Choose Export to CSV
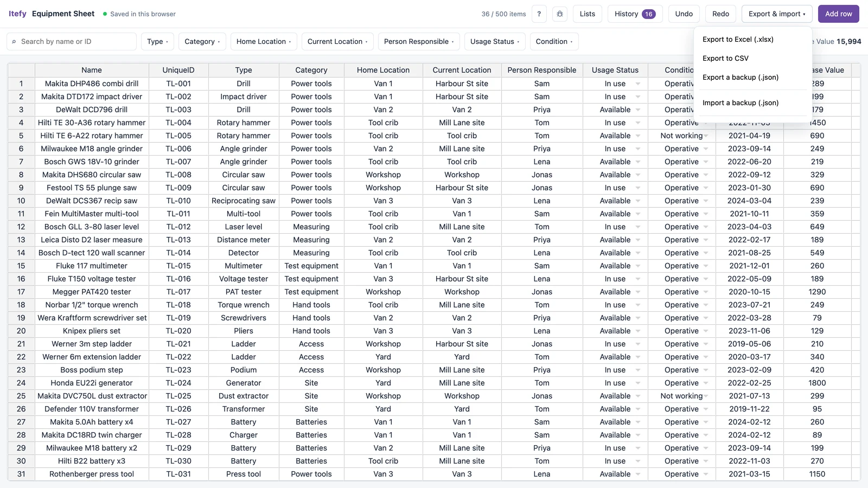Viewport: 868px width, 488px height. (x=753, y=59)
